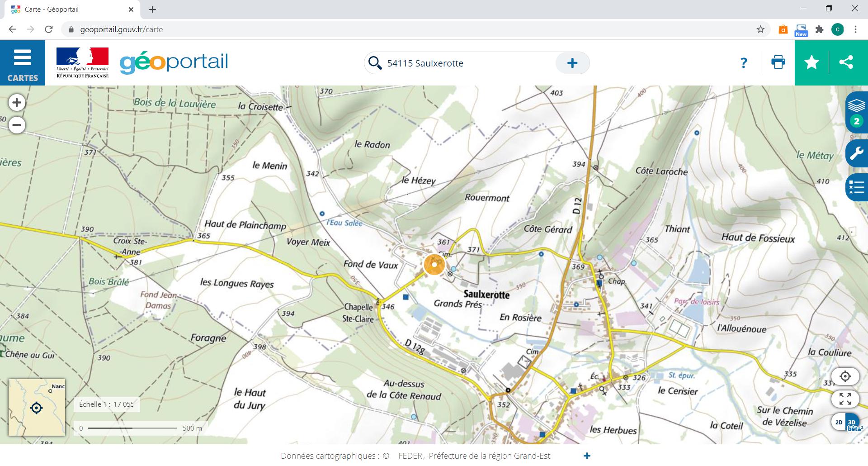Viewport: 868px width, 466px height.
Task: Click the Bois de la Louvière label
Action: click(x=175, y=103)
